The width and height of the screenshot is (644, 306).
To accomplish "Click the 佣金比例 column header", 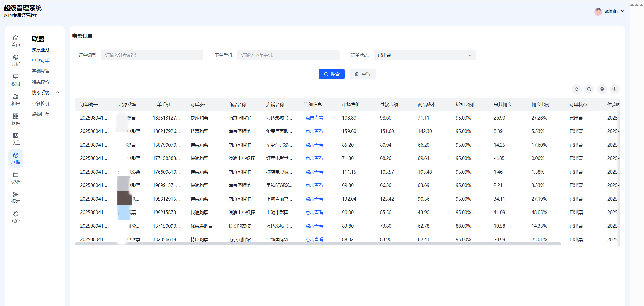I will tap(540, 105).
